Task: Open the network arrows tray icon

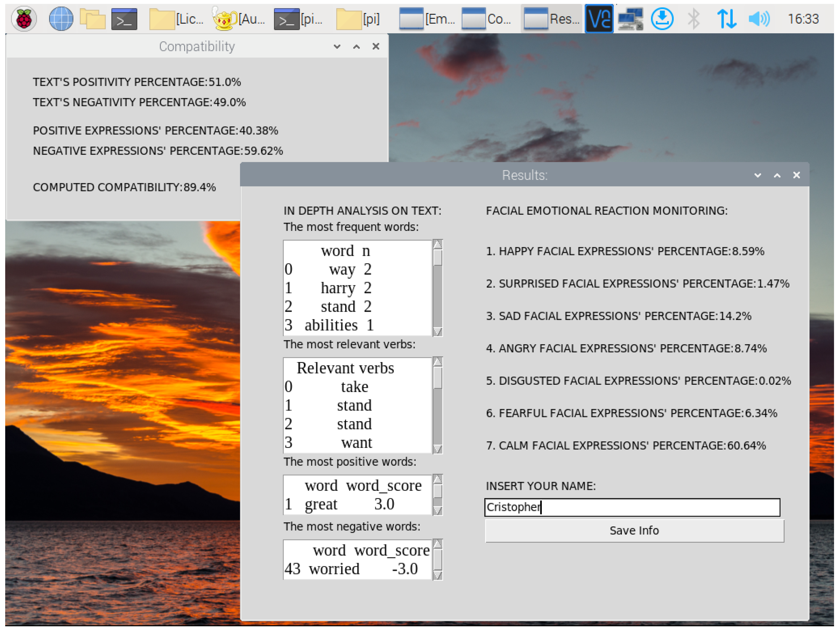Action: coord(726,19)
